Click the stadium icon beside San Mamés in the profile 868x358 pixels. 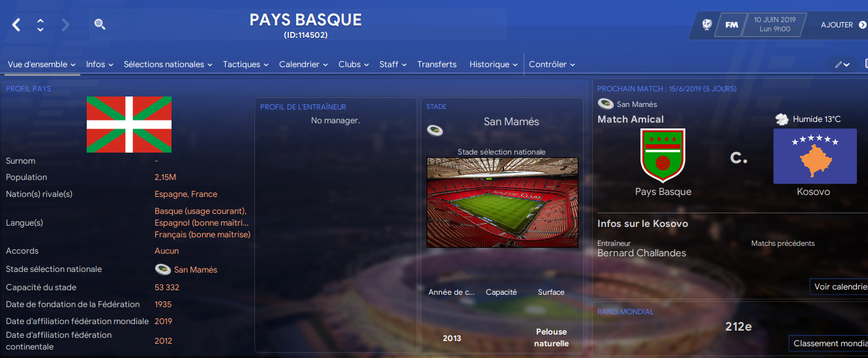pos(163,269)
